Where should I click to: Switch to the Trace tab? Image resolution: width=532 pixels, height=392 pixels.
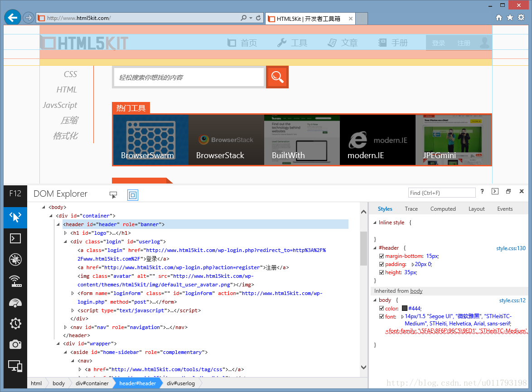click(x=411, y=209)
